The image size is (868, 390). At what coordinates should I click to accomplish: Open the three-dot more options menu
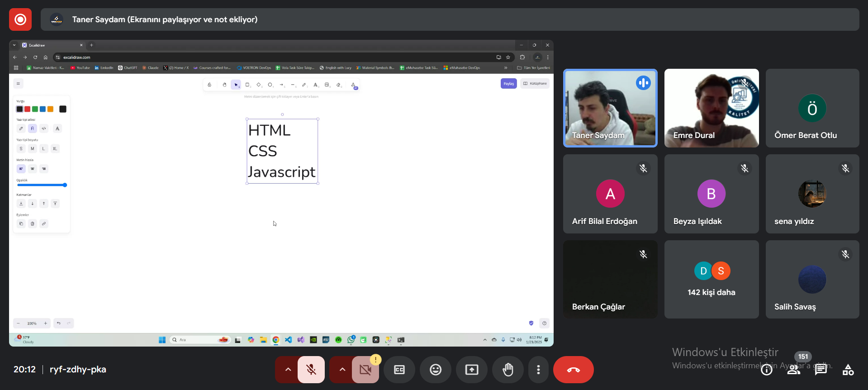click(538, 370)
